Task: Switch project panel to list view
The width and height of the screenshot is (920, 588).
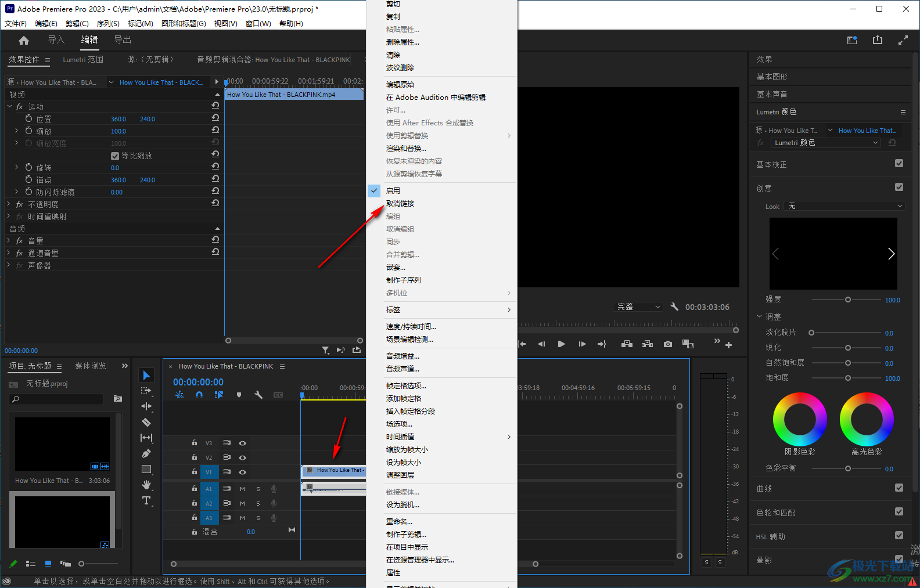Action: pyautogui.click(x=31, y=564)
